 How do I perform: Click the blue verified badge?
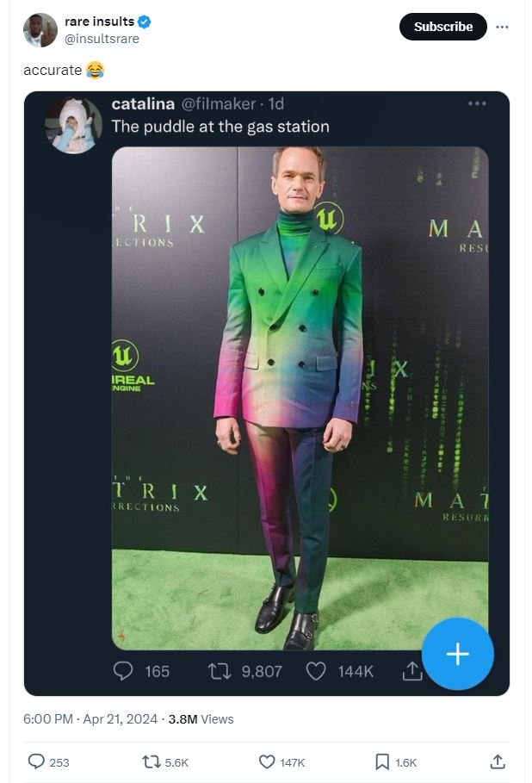tap(143, 22)
